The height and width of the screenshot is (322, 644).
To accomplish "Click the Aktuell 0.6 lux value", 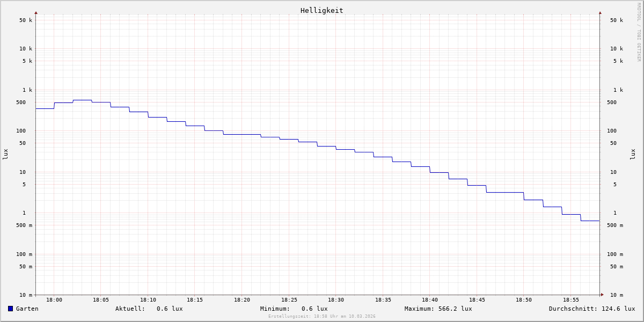I will pos(169,309).
